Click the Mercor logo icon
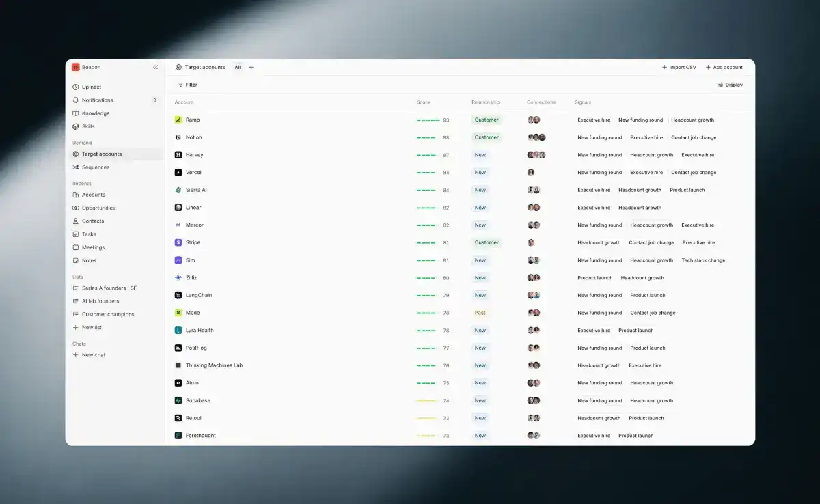The width and height of the screenshot is (820, 504). 178,225
